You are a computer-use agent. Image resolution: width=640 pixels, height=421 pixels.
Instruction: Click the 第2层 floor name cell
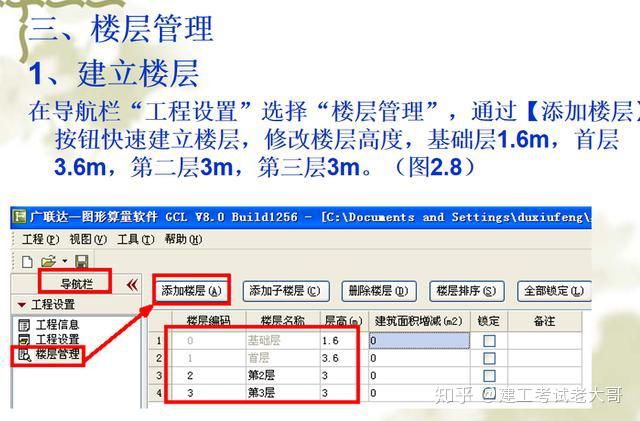[282, 375]
